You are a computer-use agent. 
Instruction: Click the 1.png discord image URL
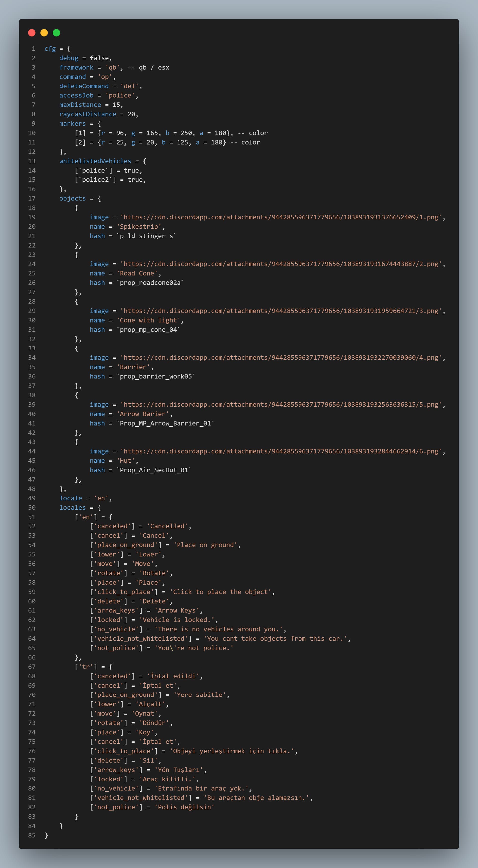tap(281, 217)
